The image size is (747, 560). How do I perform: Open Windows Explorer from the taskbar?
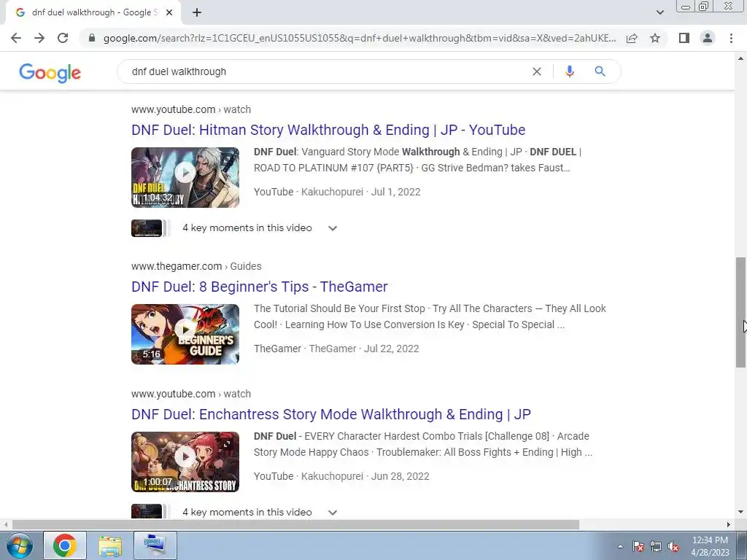click(x=110, y=545)
